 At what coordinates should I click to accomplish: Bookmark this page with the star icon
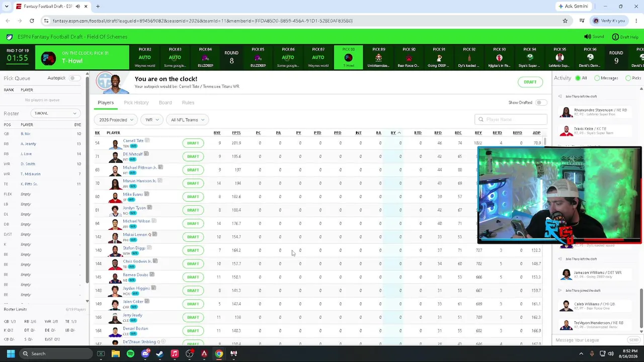click(565, 21)
